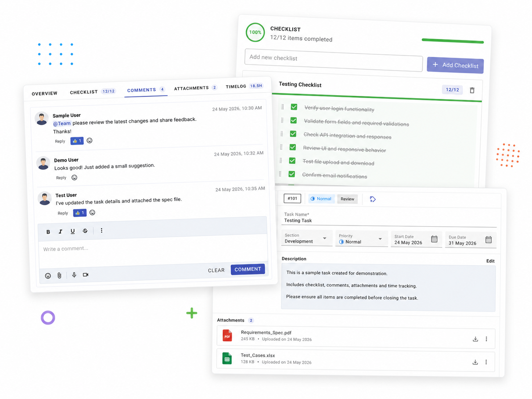This screenshot has width=532, height=399.
Task: Click the 12/12 badge in Testing Checklist
Action: 452,90
